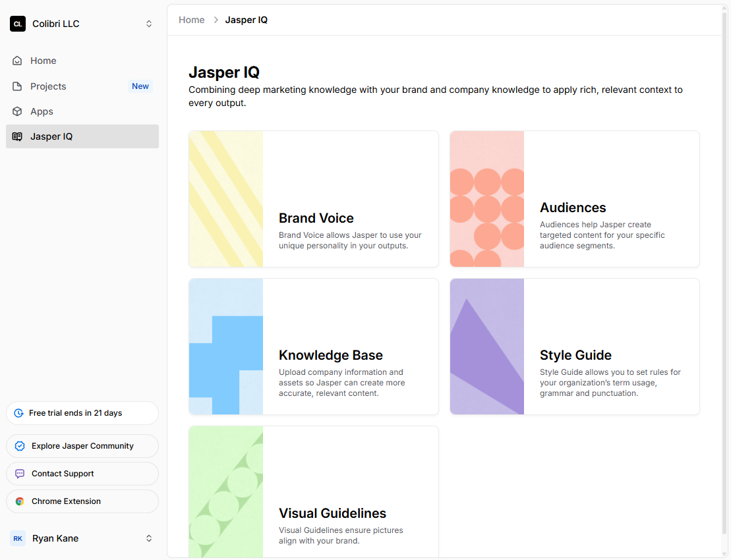Click the Jasper IQ book icon

[17, 136]
